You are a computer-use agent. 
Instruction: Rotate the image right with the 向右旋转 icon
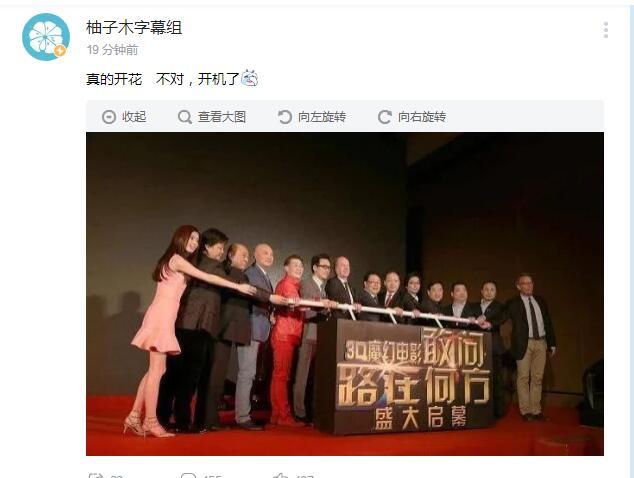[385, 117]
